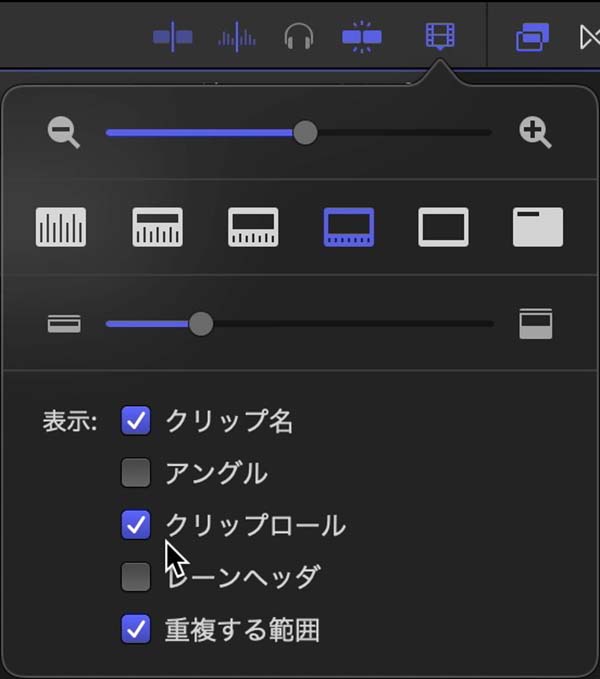
Task: Open the overlapping windows browser icon
Action: (x=532, y=37)
